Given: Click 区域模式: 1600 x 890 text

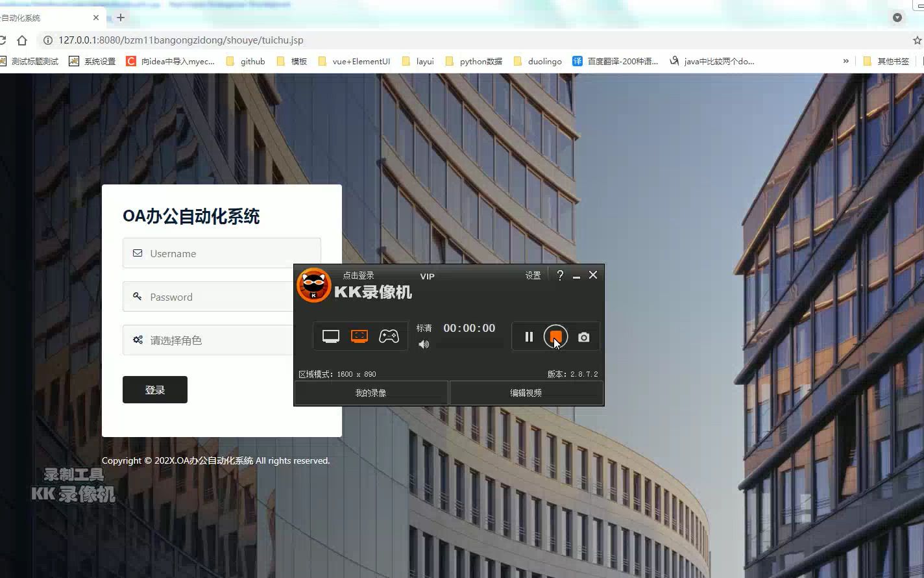Looking at the screenshot, I should tap(337, 374).
